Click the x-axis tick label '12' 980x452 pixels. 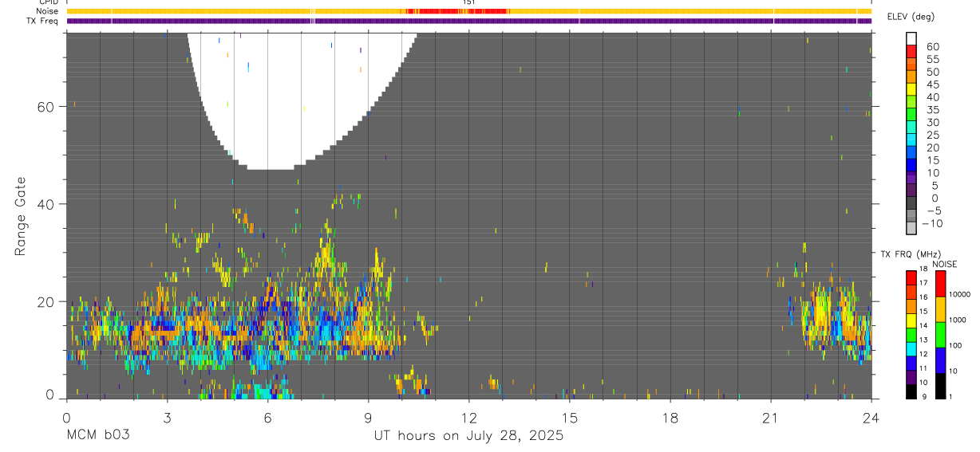(x=469, y=417)
